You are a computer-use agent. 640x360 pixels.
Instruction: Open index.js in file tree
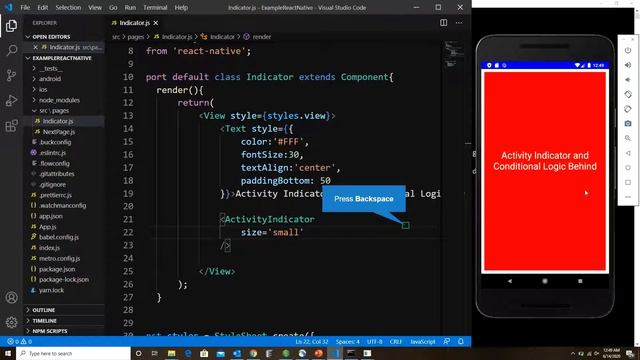pos(49,248)
